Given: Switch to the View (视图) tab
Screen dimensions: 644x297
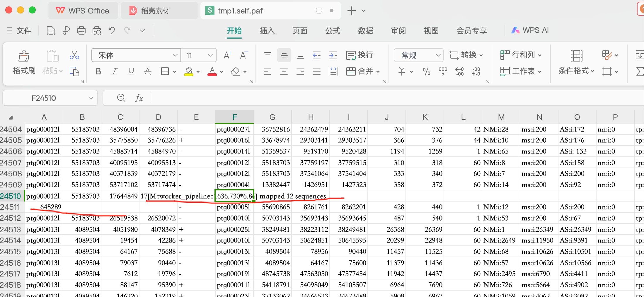Looking at the screenshot, I should (x=431, y=30).
